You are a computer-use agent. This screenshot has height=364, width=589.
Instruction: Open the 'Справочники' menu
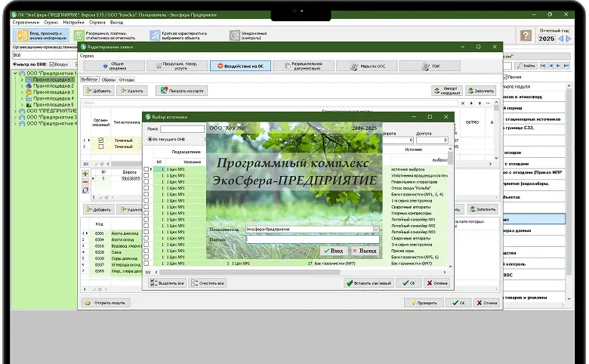[26, 23]
